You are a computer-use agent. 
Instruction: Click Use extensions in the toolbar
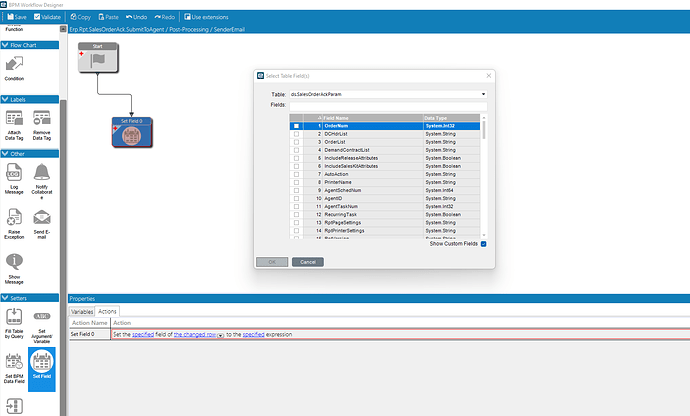pos(206,17)
